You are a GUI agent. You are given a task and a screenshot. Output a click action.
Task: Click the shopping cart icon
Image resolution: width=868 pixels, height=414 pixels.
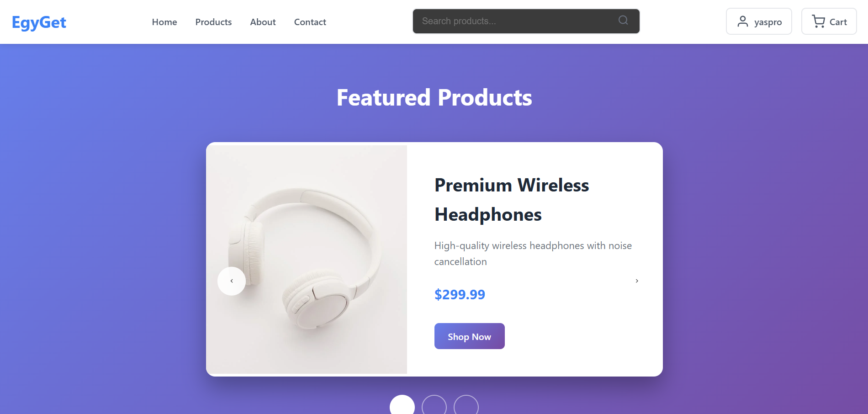(818, 21)
